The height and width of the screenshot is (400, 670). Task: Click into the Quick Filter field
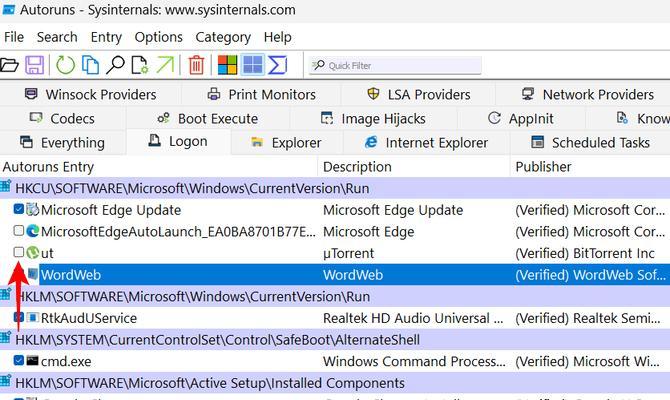395,65
